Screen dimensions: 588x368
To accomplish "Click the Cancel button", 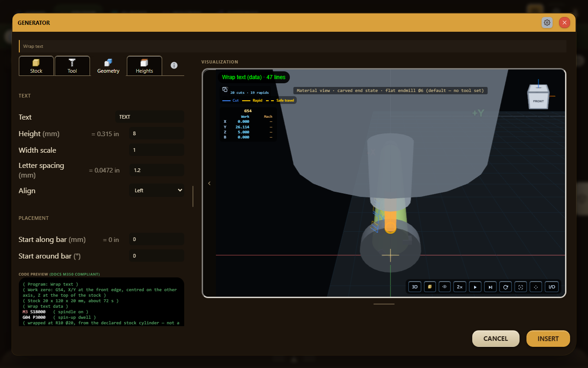I will 496,339.
